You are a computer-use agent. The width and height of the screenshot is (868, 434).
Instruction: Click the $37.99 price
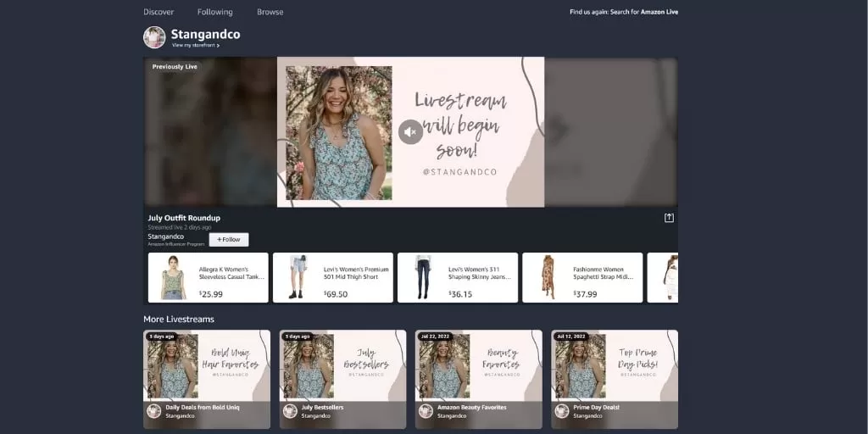pyautogui.click(x=585, y=294)
